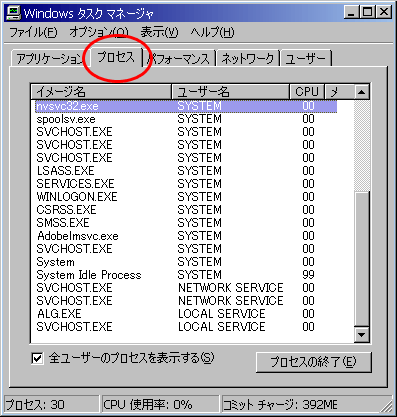Open the 表示(V) menu
This screenshot has height=417, width=397.
[x=159, y=32]
